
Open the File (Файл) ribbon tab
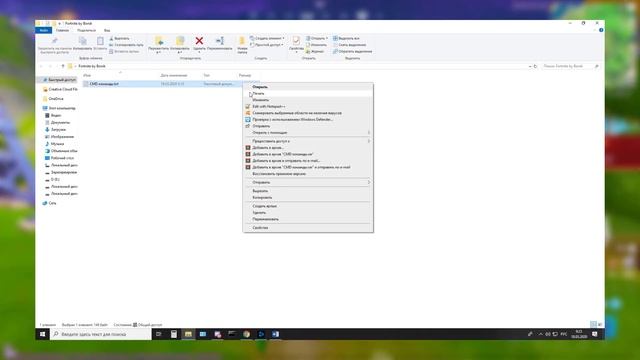point(43,30)
